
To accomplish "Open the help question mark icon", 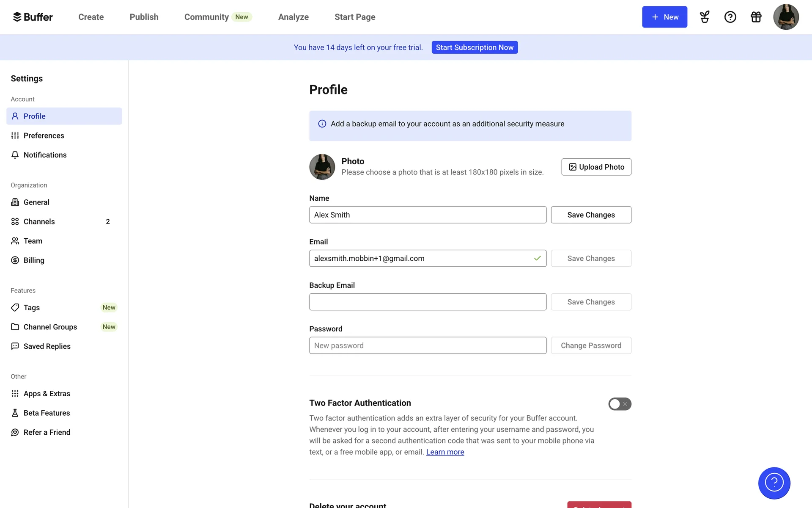I will click(x=730, y=17).
